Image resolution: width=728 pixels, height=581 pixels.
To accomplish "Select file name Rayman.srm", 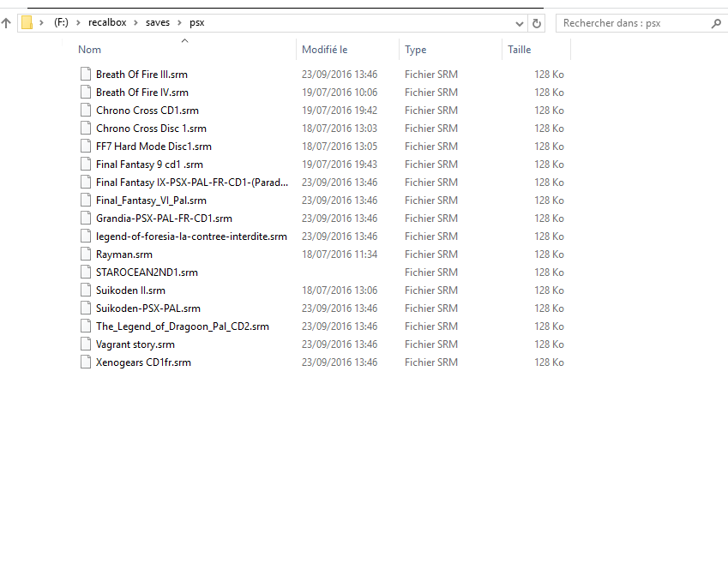I will coord(124,255).
